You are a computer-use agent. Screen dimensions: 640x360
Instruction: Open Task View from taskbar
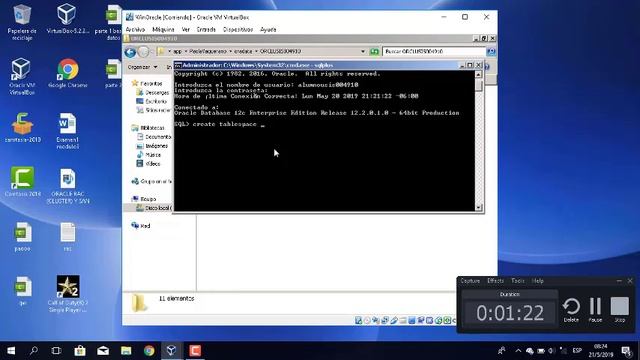click(56, 350)
